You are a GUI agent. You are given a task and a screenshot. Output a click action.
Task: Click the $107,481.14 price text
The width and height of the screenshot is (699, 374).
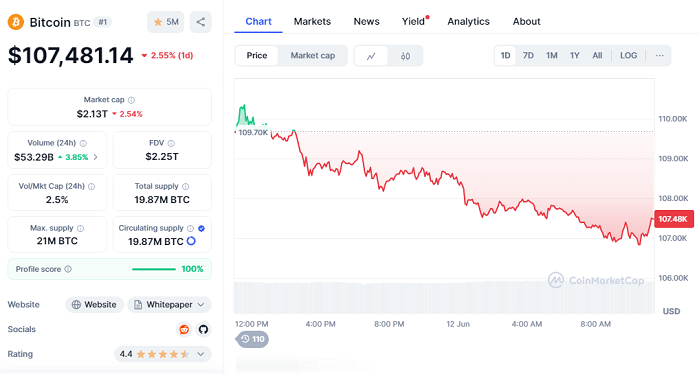coord(70,56)
